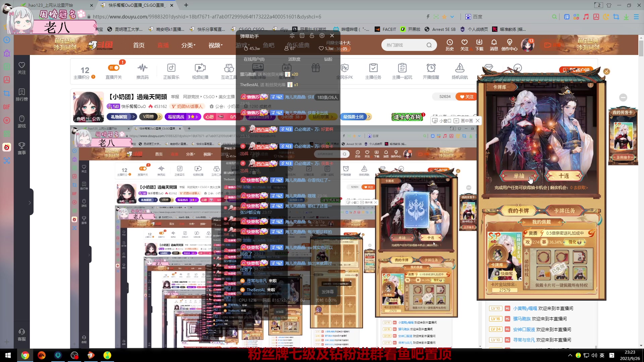Expand the 分类 category dropdown
Viewport: 644px width, 362px height.
[188, 45]
